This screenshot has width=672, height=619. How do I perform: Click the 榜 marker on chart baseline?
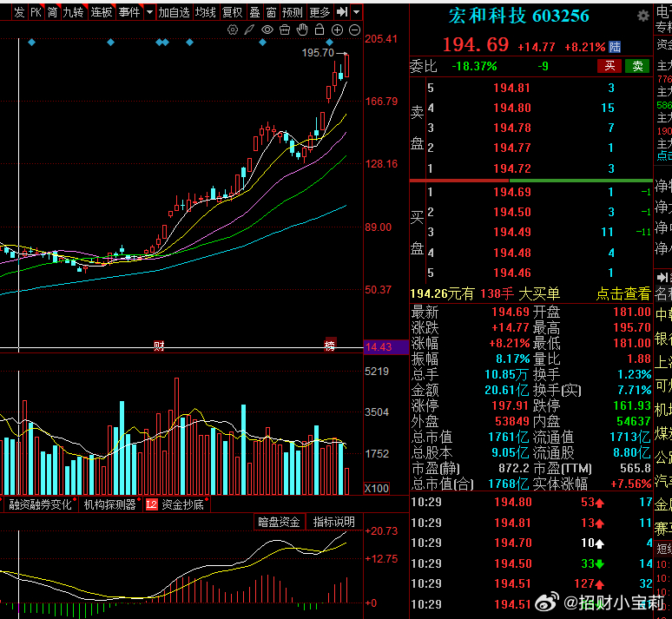330,345
